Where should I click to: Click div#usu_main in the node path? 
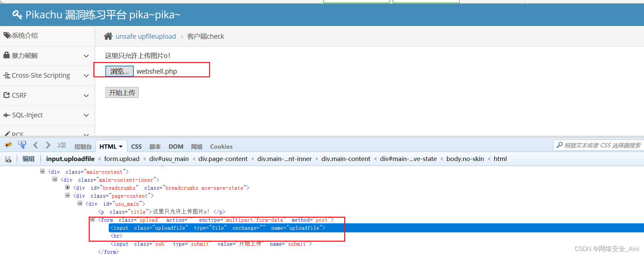[x=169, y=159]
